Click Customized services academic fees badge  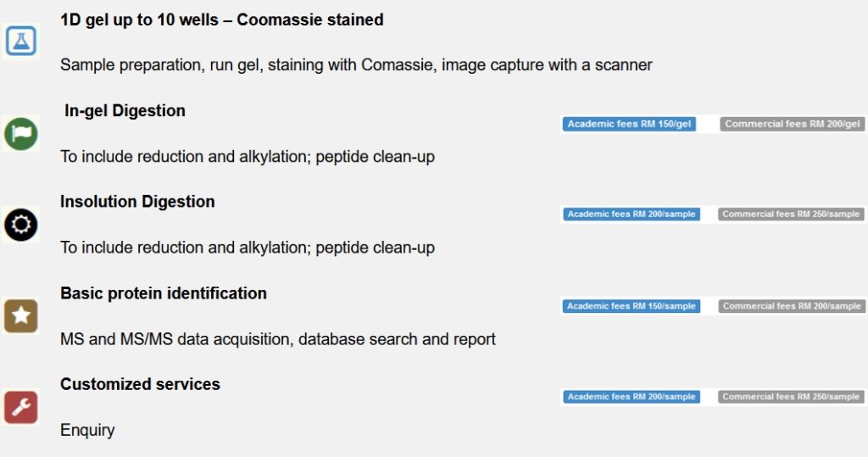pyautogui.click(x=631, y=397)
